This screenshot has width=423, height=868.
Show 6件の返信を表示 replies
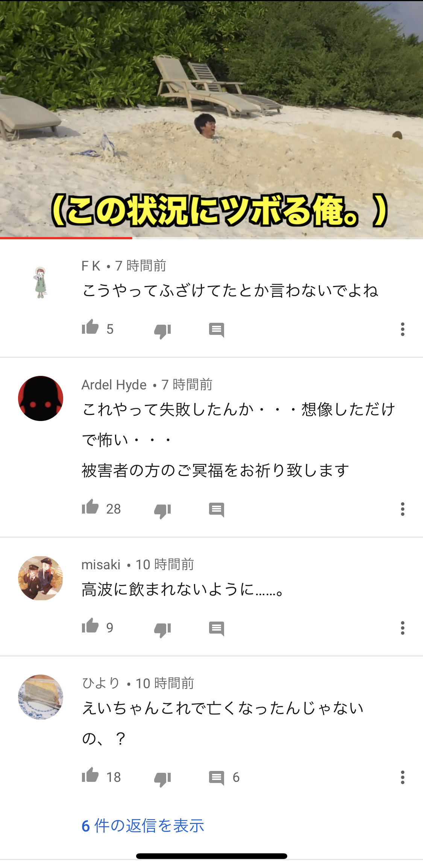click(143, 825)
